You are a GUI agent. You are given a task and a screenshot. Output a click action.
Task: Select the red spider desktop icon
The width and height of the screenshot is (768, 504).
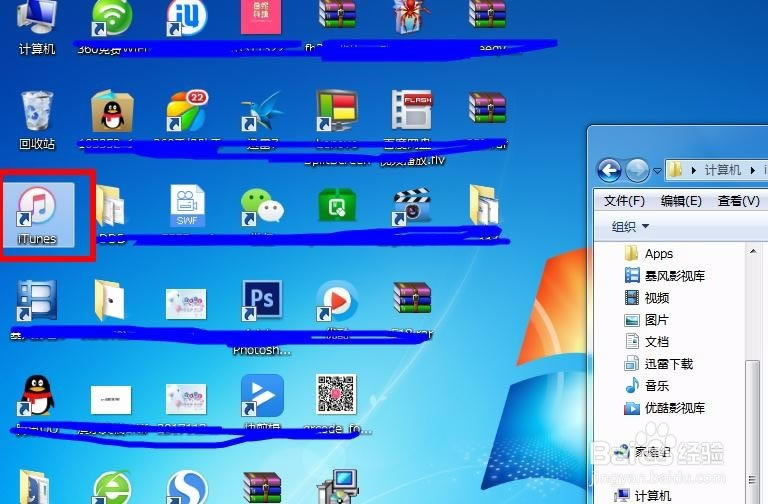(x=412, y=17)
